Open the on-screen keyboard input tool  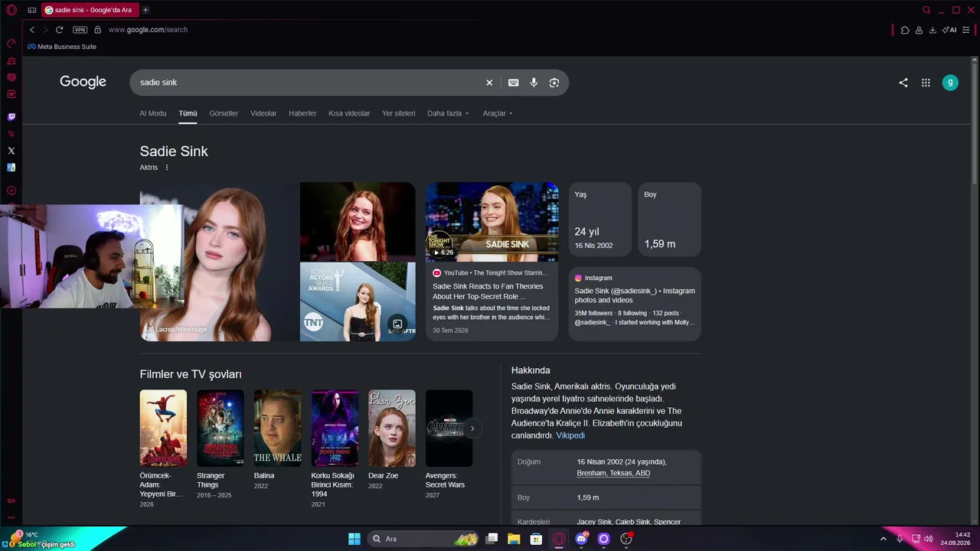514,83
